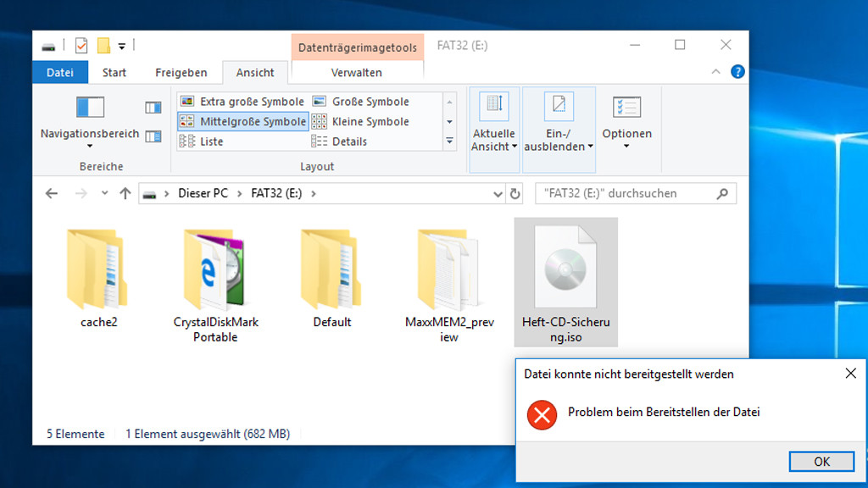Click the New folder quick access icon

coord(103,46)
